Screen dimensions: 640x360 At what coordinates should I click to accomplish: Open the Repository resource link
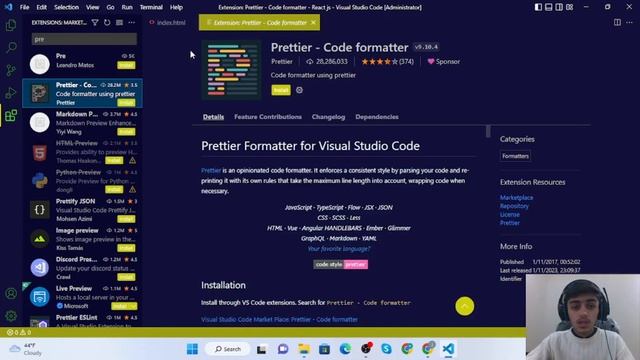pos(514,206)
